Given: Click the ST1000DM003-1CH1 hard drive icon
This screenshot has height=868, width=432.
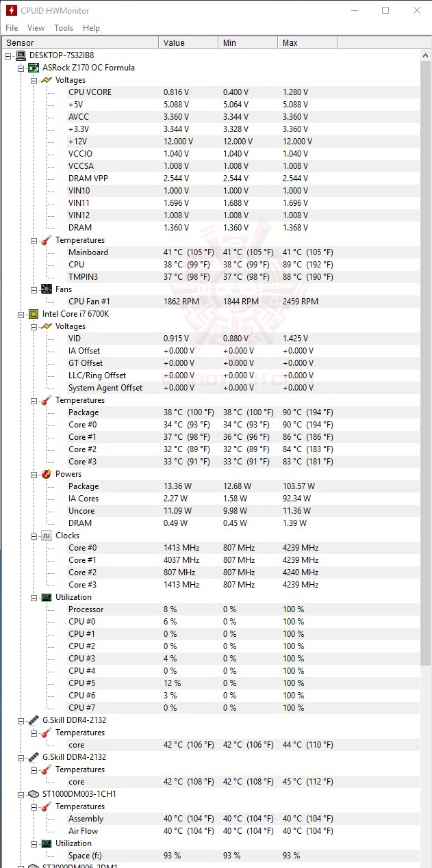Looking at the screenshot, I should point(33,794).
